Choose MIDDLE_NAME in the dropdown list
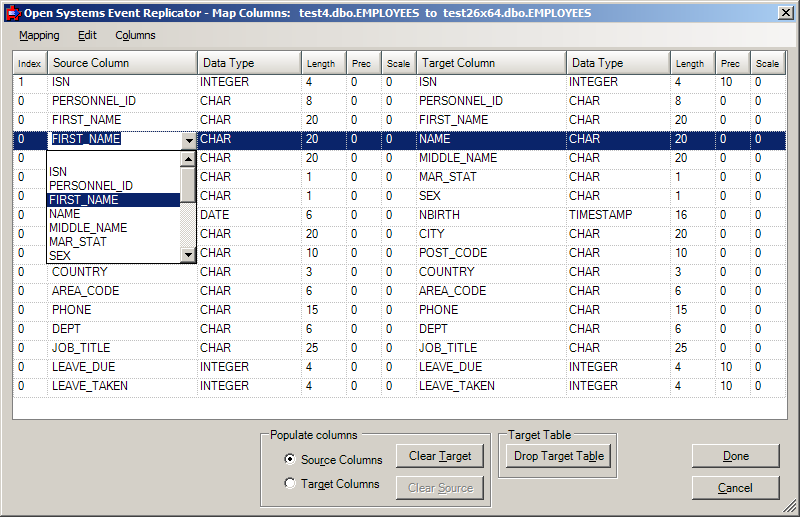Screen dimensions: 800x517 [113, 228]
